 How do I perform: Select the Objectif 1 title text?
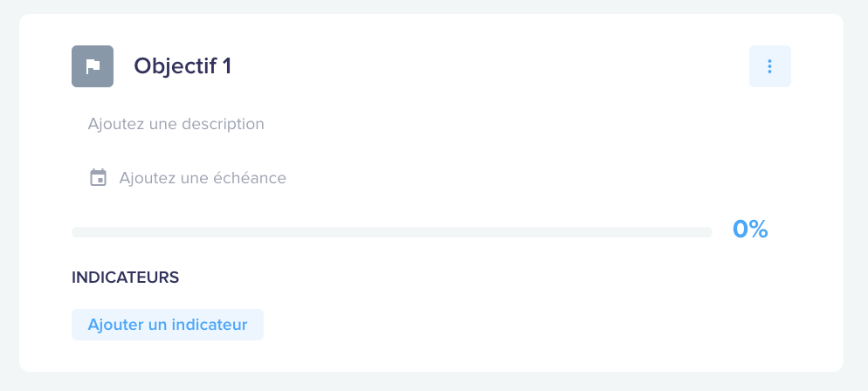point(183,66)
